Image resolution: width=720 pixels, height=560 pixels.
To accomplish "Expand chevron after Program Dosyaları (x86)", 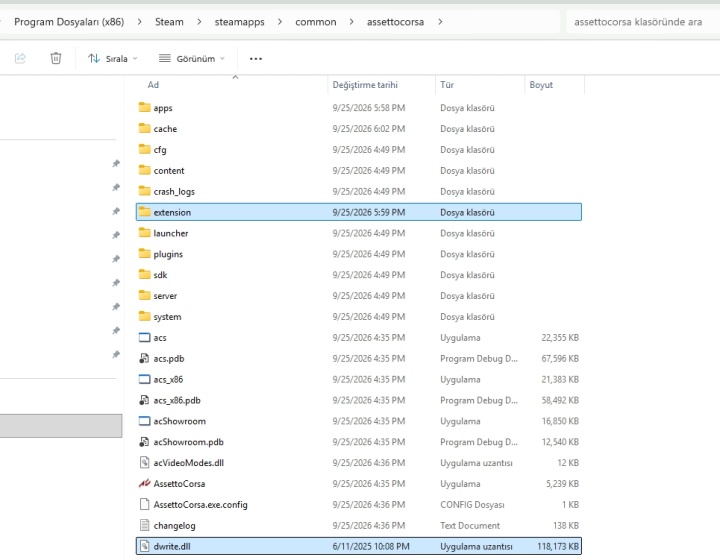I will (139, 22).
